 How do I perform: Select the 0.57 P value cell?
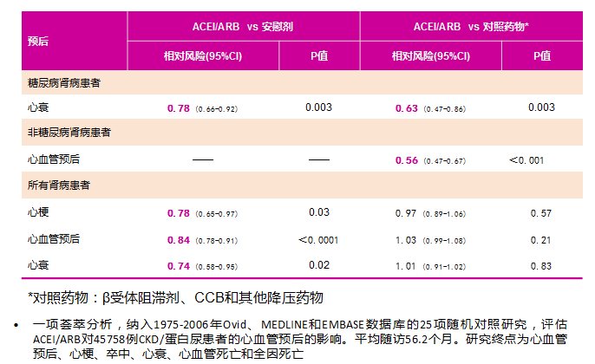541,213
